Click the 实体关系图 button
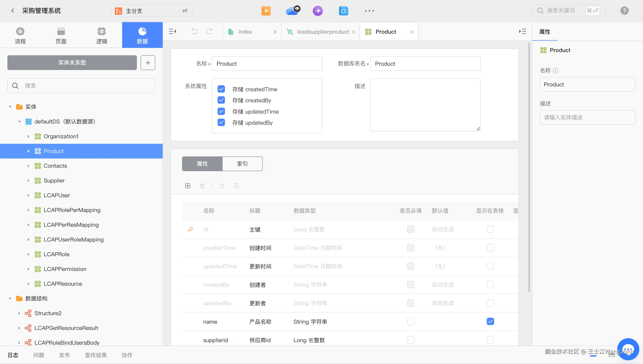 (72, 62)
